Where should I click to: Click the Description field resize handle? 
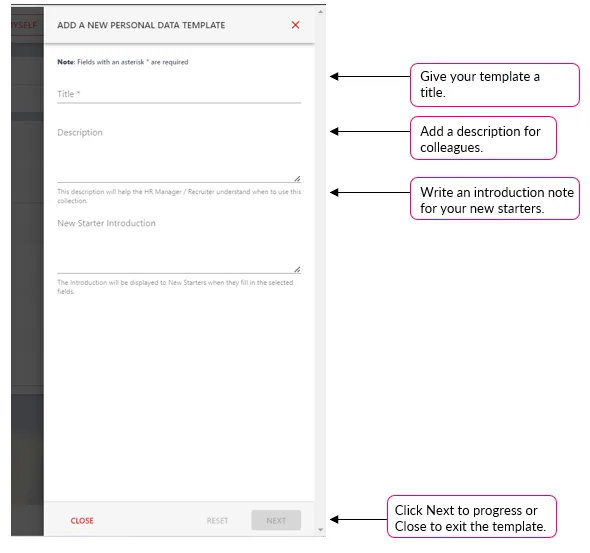[x=297, y=179]
